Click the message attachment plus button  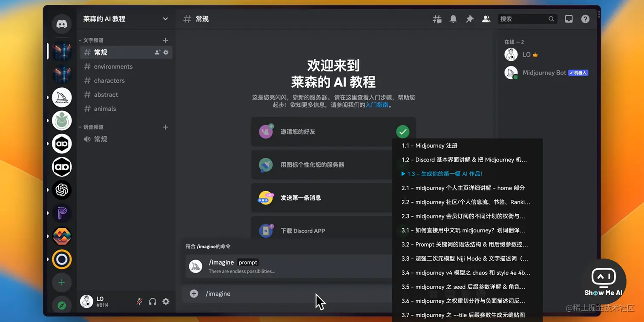(194, 293)
